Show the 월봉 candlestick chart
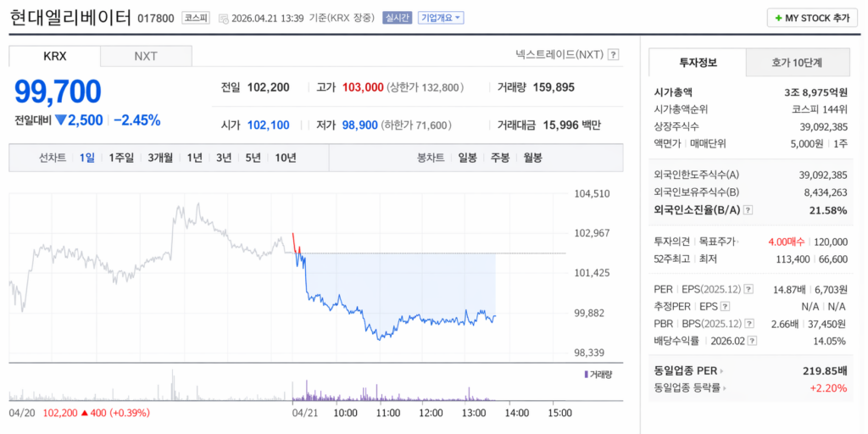868x434 pixels. click(532, 158)
